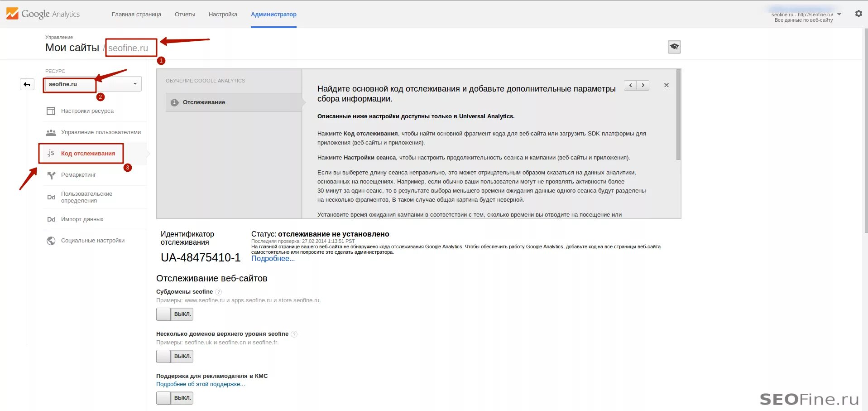Viewport: 868px width, 411px height.
Task: Toggle the Субдомены seofine switch
Action: [x=175, y=314]
